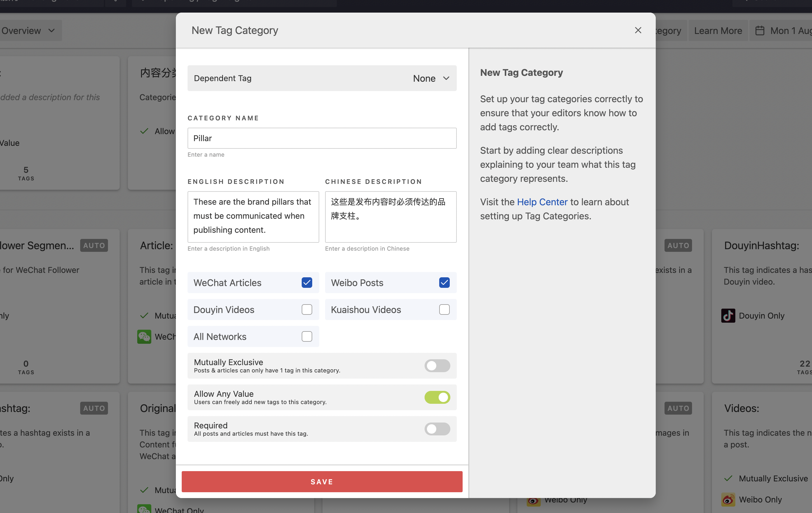
Task: Check the Douyin Videos checkbox
Action: pyautogui.click(x=307, y=310)
